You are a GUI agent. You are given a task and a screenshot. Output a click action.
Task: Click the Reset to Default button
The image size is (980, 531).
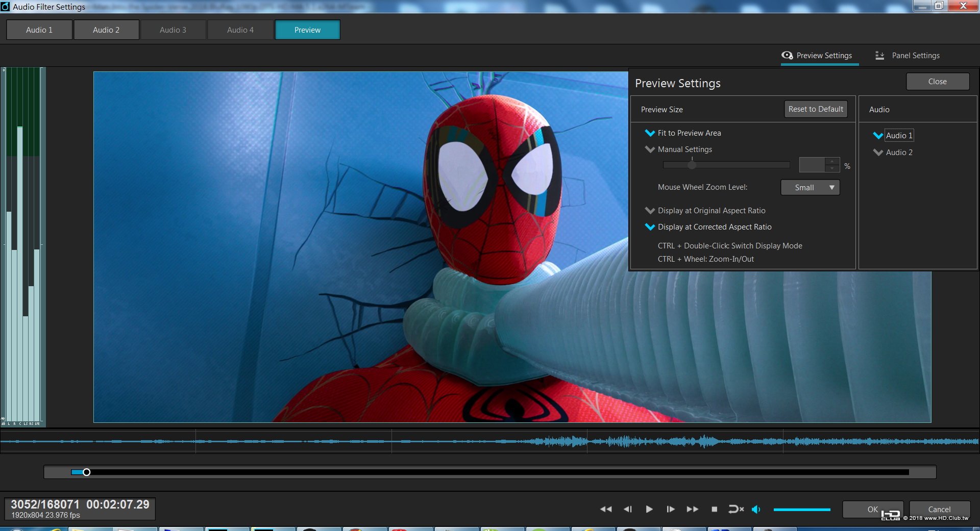tap(816, 109)
